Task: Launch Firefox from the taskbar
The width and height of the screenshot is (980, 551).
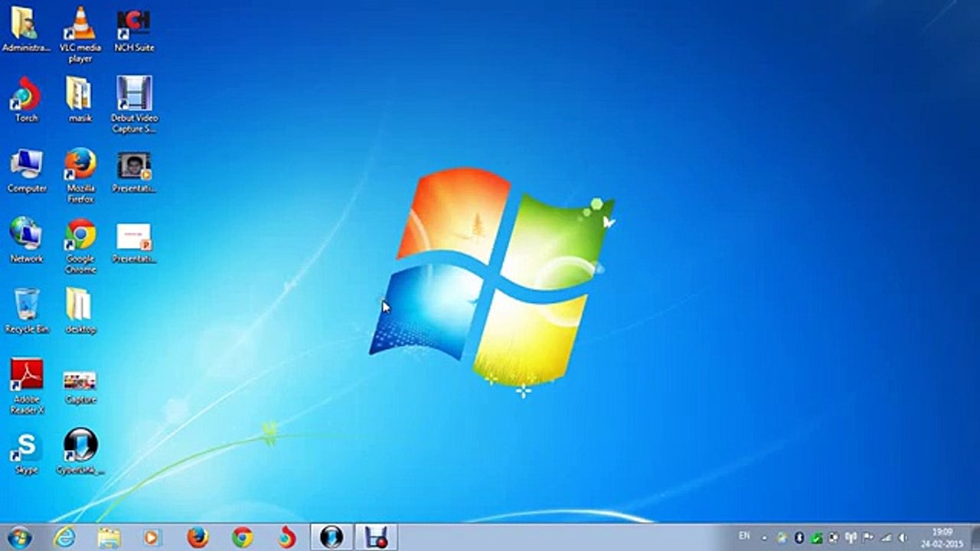Action: point(198,537)
